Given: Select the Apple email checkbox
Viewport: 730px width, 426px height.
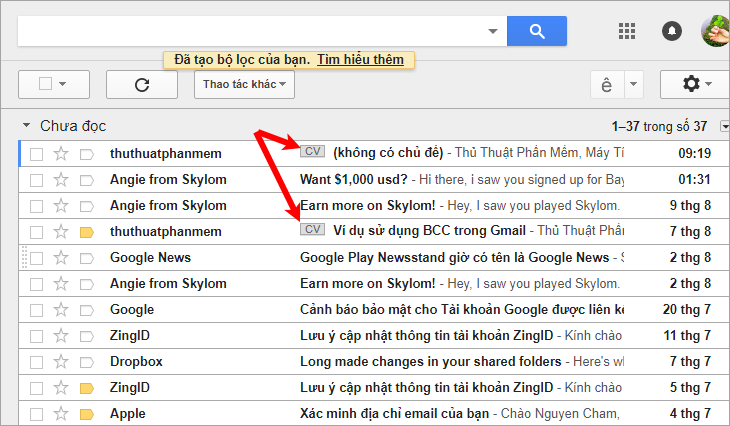Looking at the screenshot, I should [36, 414].
